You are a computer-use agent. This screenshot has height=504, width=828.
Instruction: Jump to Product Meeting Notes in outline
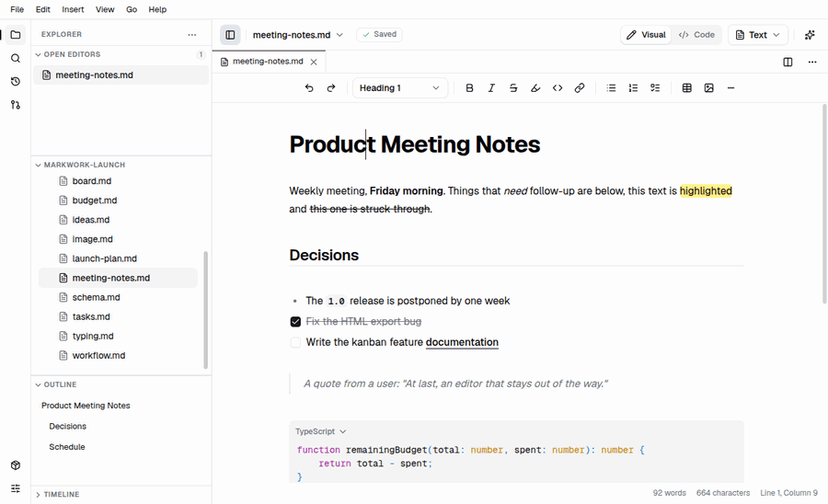point(86,406)
